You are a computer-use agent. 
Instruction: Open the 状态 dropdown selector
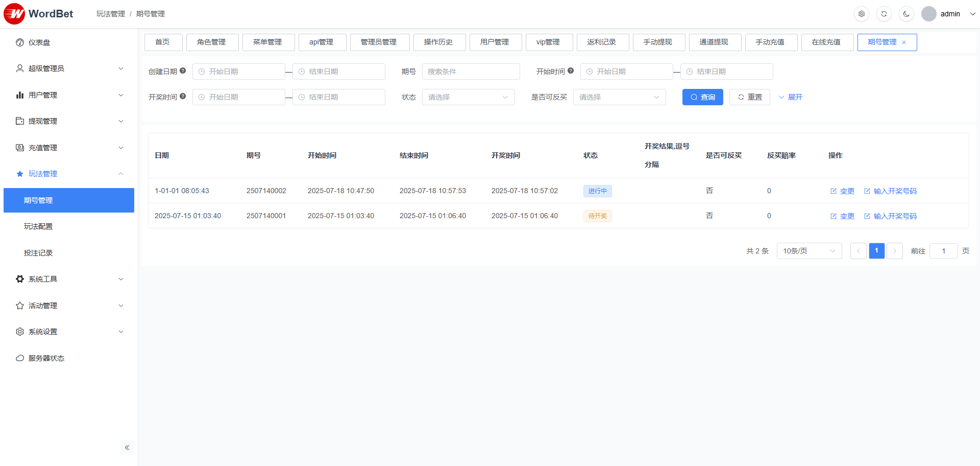pyautogui.click(x=468, y=97)
